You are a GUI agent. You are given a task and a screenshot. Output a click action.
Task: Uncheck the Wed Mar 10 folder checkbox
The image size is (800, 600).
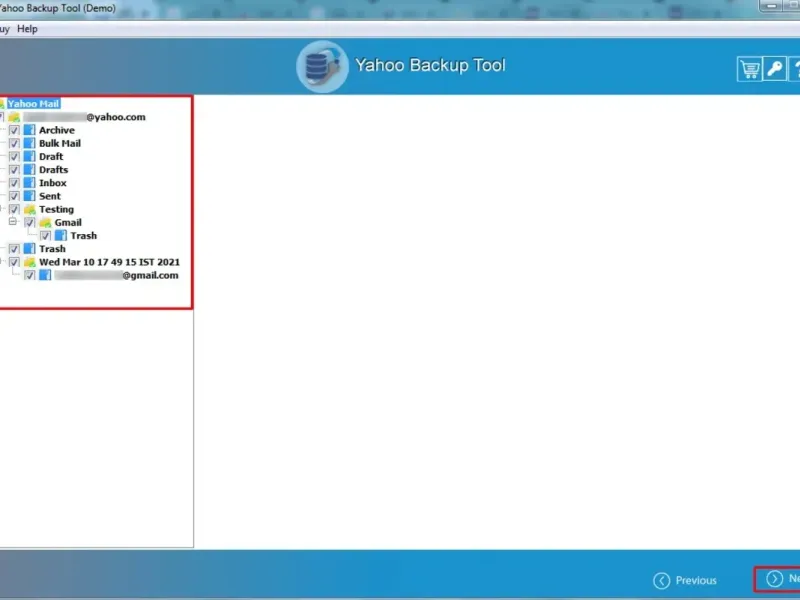[14, 262]
